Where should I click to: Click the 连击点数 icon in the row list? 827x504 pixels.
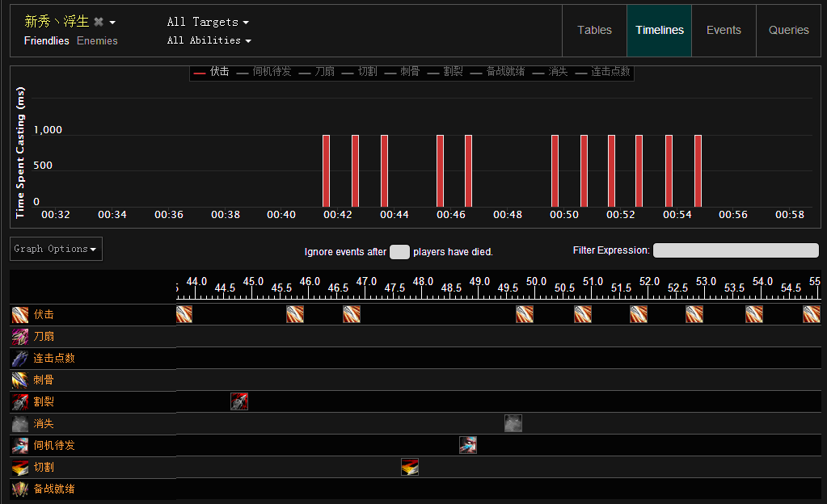click(20, 359)
